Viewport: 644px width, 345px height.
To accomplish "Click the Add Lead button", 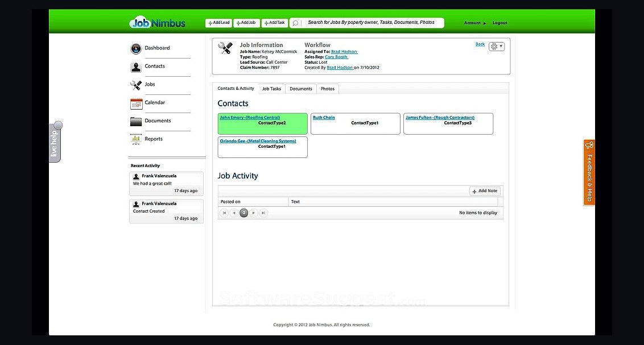I will pos(218,23).
